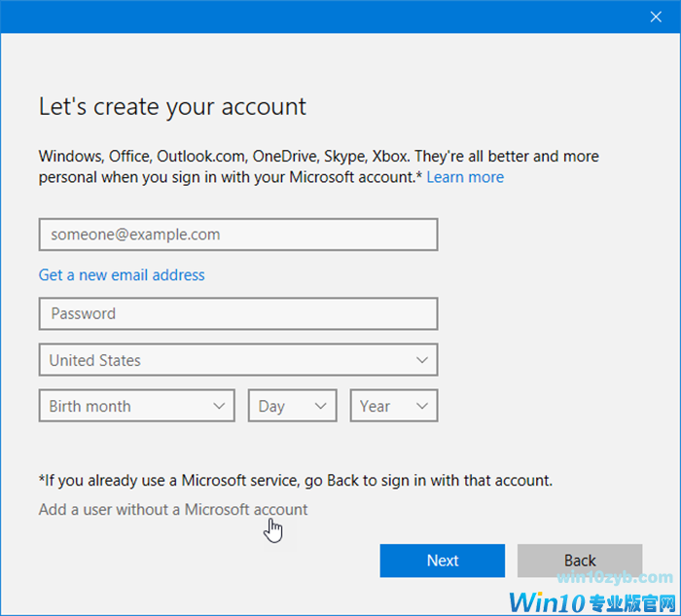
Task: Close the account creation dialog
Action: pos(656,16)
